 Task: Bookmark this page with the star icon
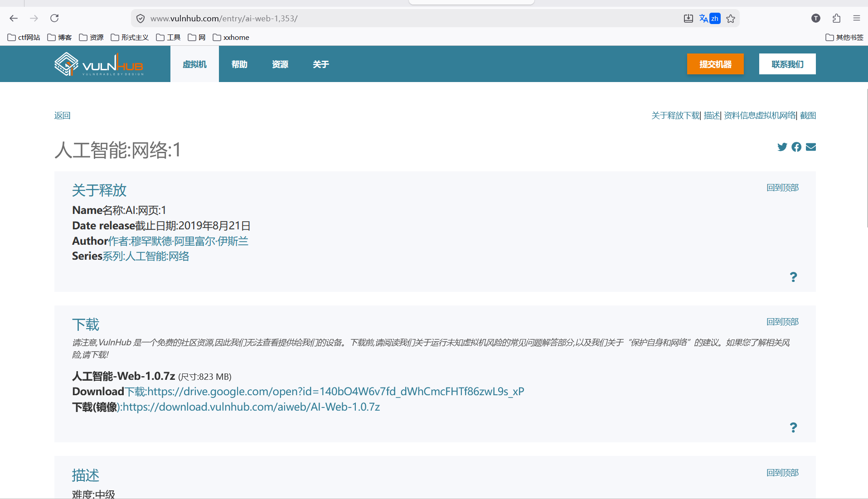731,19
